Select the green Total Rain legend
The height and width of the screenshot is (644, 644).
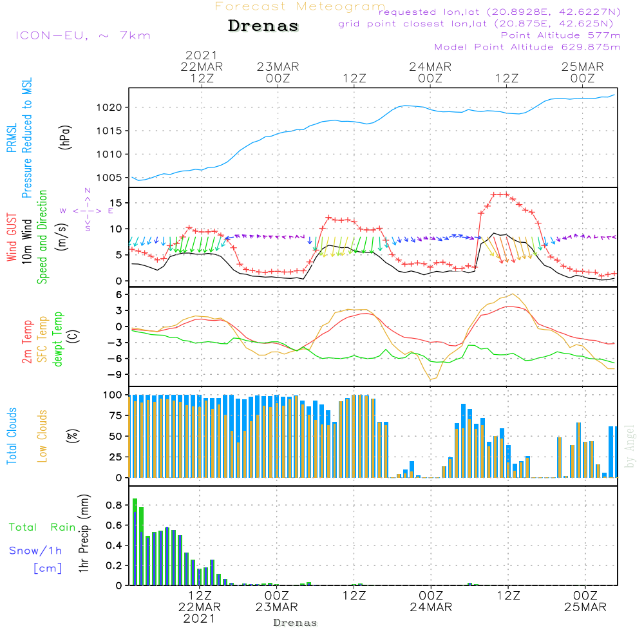(43, 527)
